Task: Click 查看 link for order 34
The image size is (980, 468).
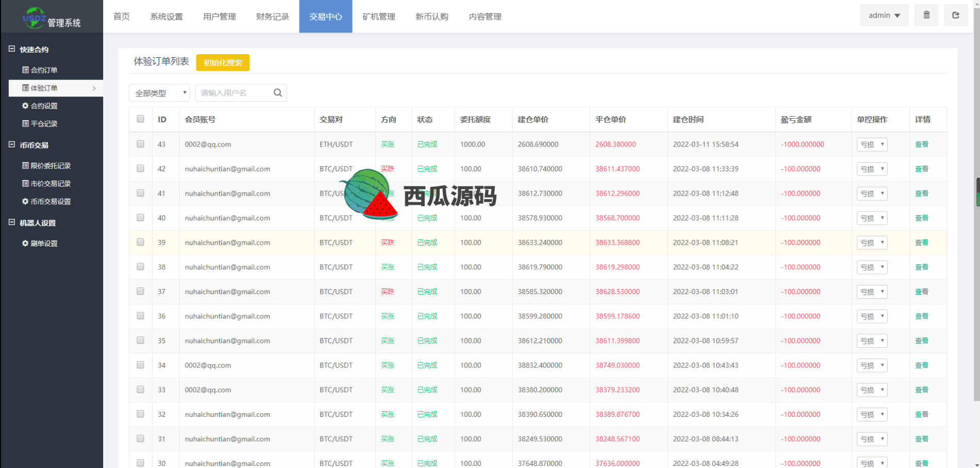Action: click(922, 365)
